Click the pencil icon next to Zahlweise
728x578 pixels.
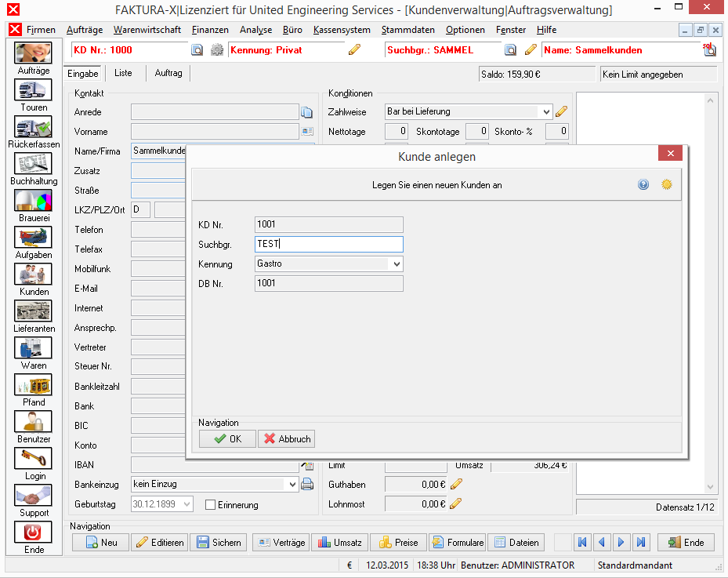point(561,111)
